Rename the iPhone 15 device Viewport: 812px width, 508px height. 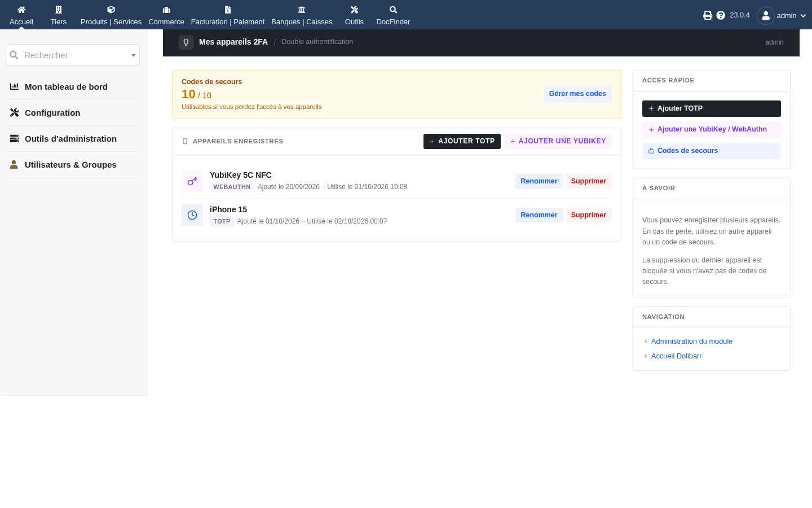point(539,215)
